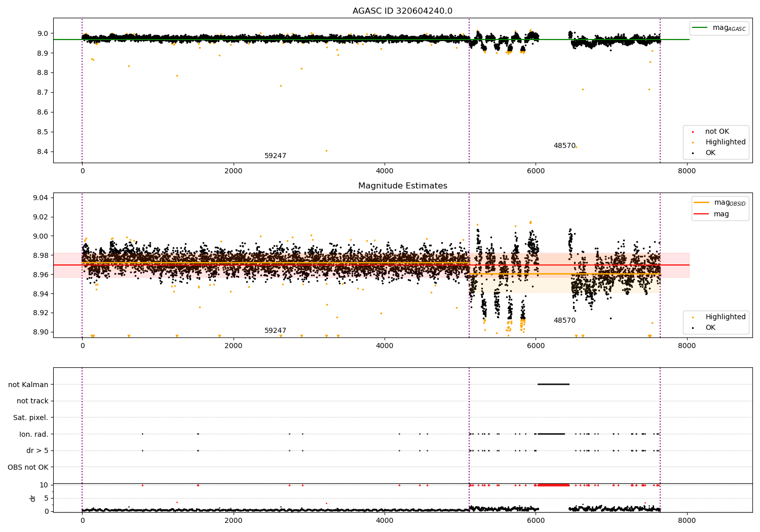Click the 2000 x-axis tick of the bottom plot
This screenshot has width=760, height=532.
tap(233, 521)
